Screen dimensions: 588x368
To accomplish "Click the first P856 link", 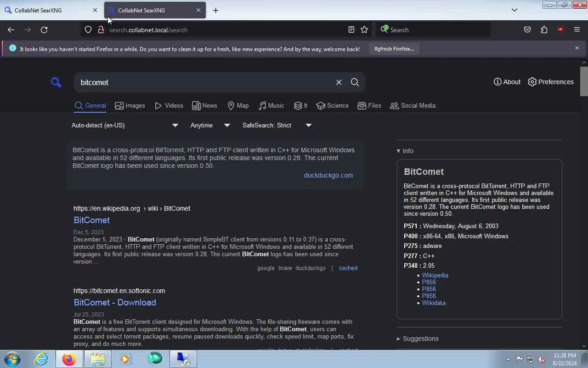I will click(x=429, y=282).
